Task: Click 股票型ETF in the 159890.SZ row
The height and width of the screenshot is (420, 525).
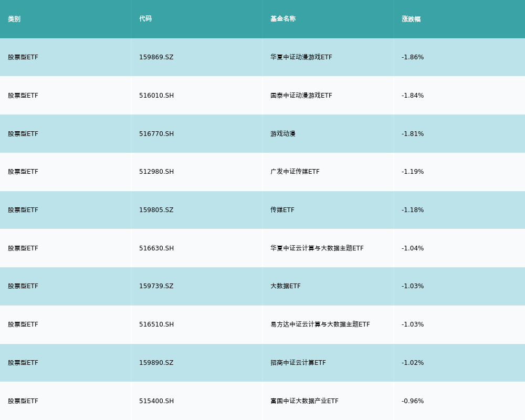Action: coord(23,363)
